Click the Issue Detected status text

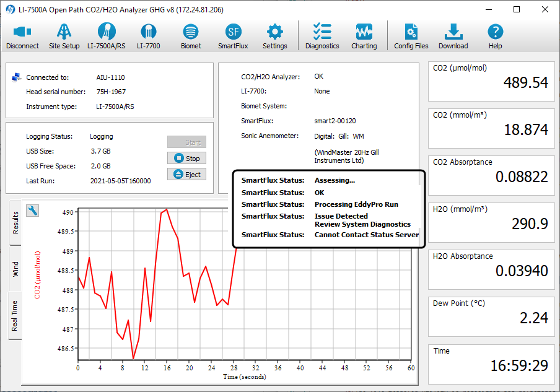click(x=341, y=216)
